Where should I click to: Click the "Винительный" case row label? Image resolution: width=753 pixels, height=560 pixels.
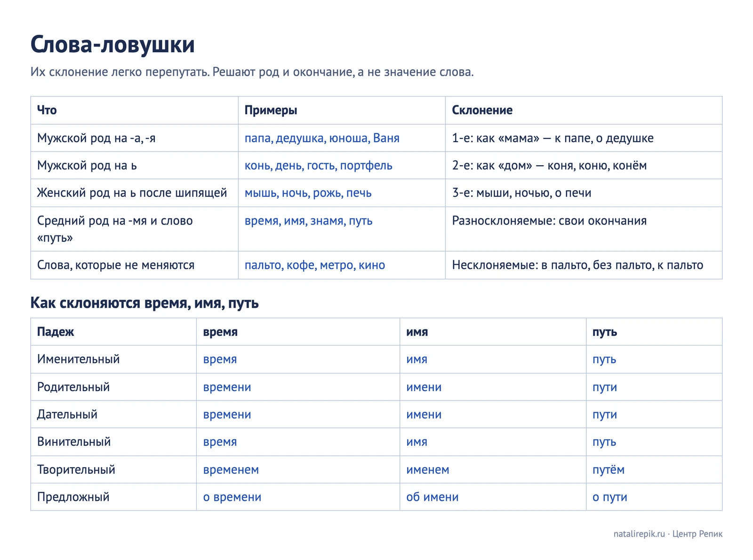74,441
